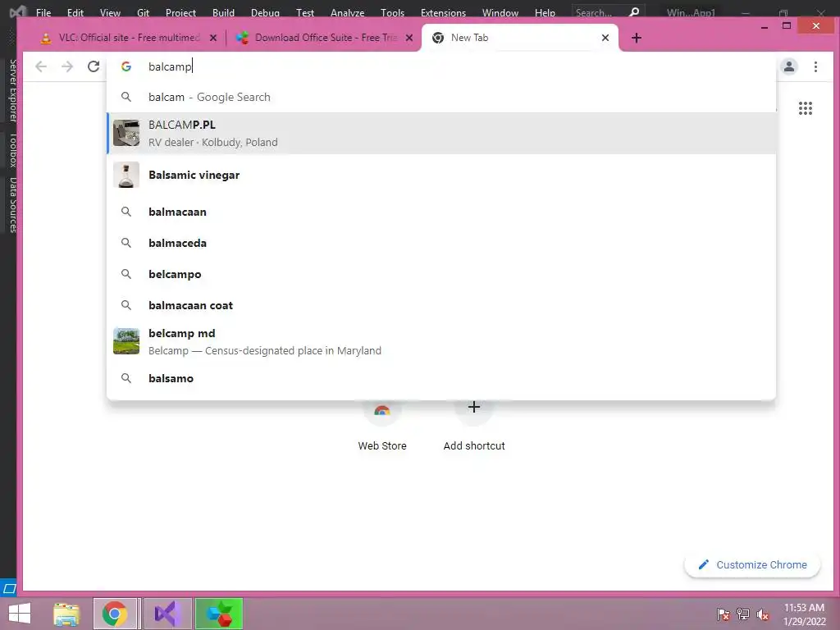Close the VLC Official site tab
The height and width of the screenshot is (630, 840).
(213, 38)
